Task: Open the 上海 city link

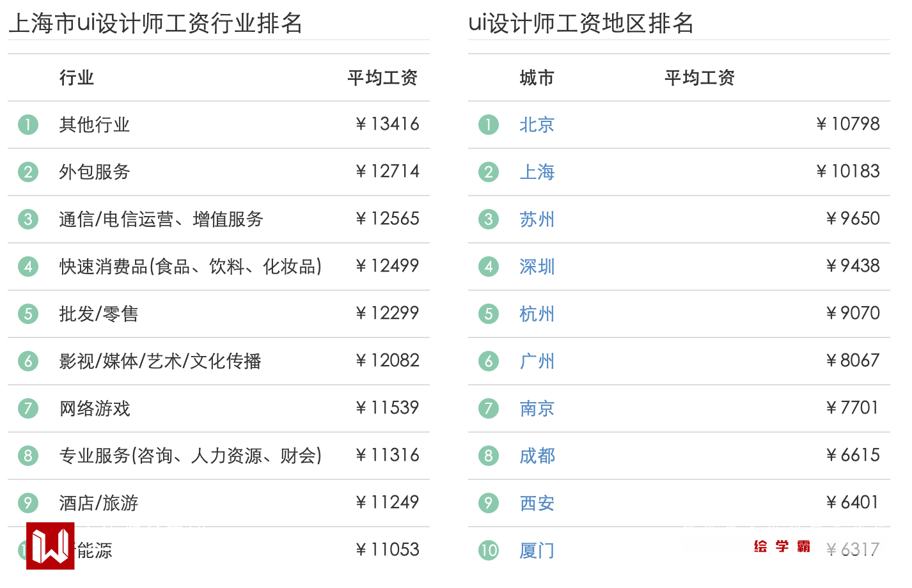Action: click(537, 172)
